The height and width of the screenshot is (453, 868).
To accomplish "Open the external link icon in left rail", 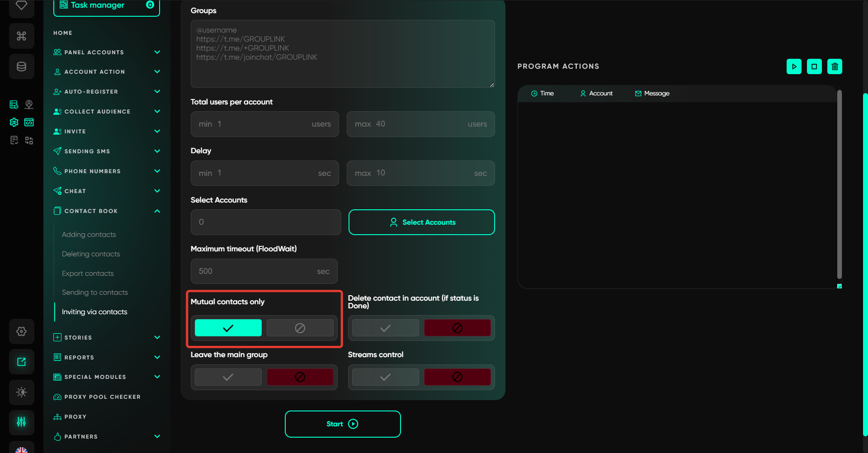I will (21, 362).
